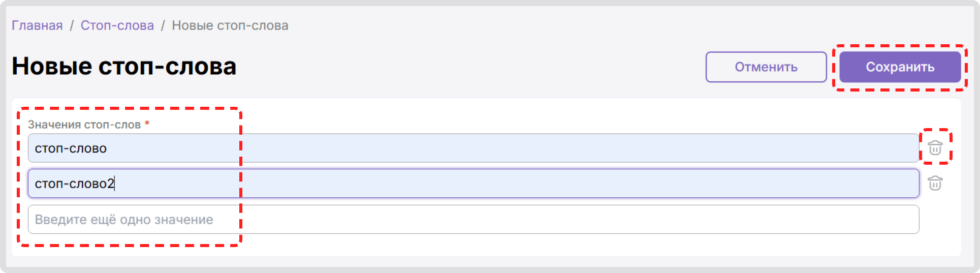The image size is (980, 273).
Task: Activate the 'Введите ещё одно значение' field
Action: (x=473, y=220)
